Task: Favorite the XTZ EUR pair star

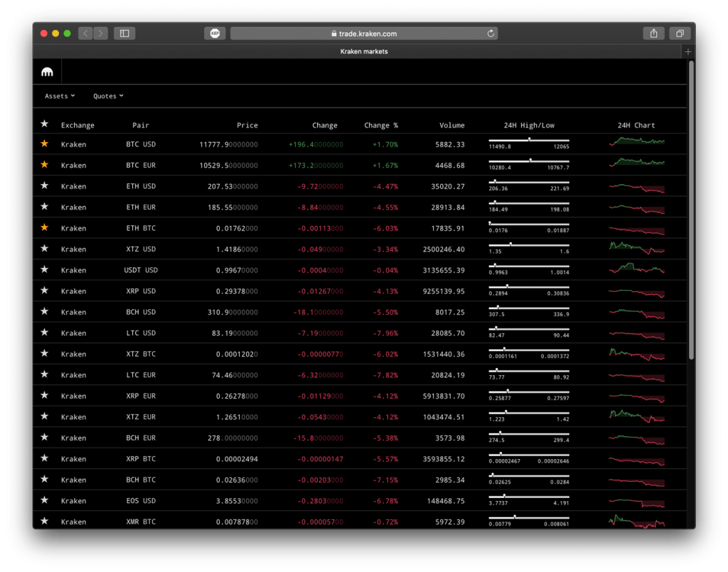Action: [45, 416]
